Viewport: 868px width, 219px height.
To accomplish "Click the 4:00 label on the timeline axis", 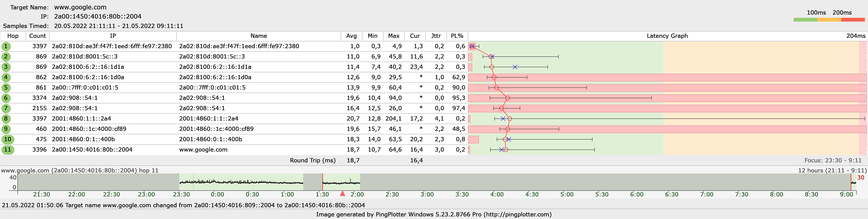I will [x=497, y=195].
